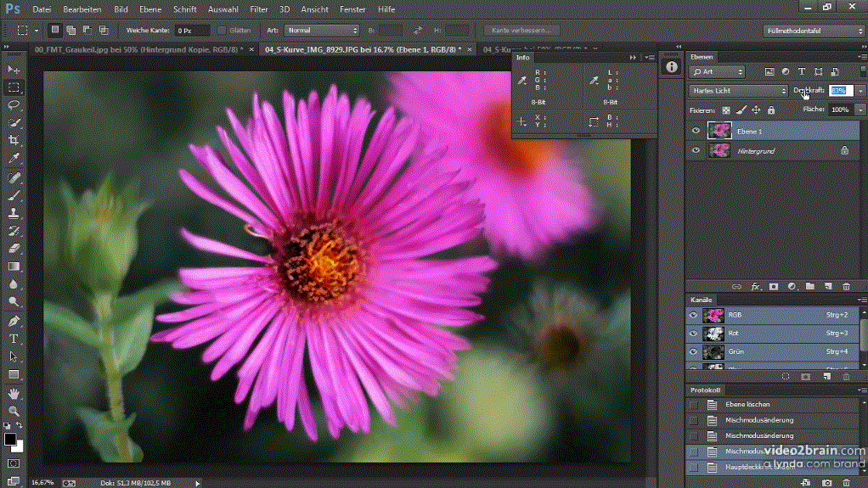Viewport: 868px width, 488px height.
Task: Select the Clone Stamp tool
Action: (x=14, y=213)
